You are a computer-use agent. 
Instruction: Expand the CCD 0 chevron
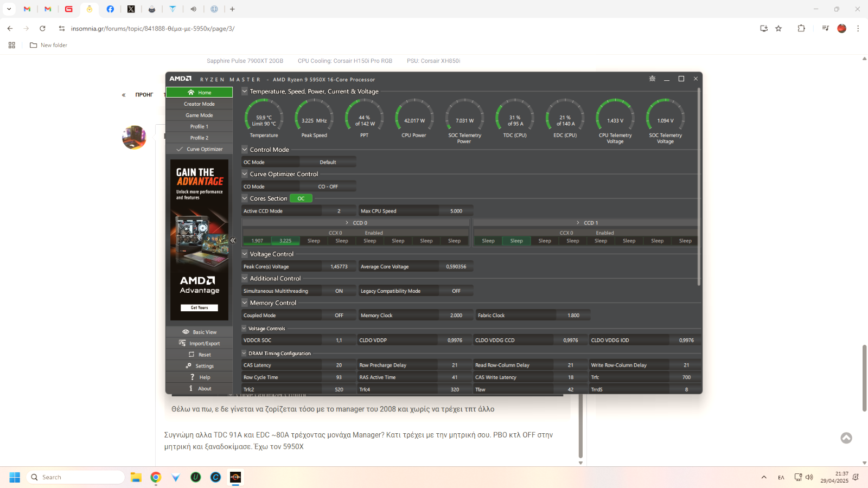pos(347,223)
